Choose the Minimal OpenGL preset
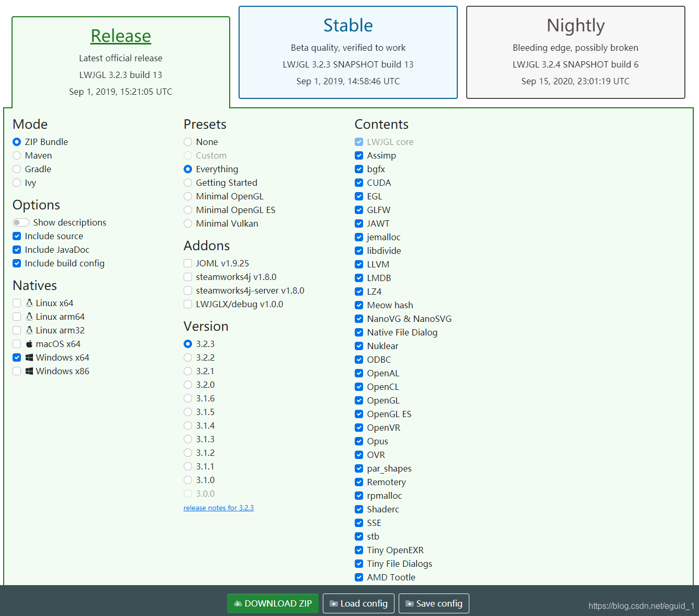 tap(188, 196)
